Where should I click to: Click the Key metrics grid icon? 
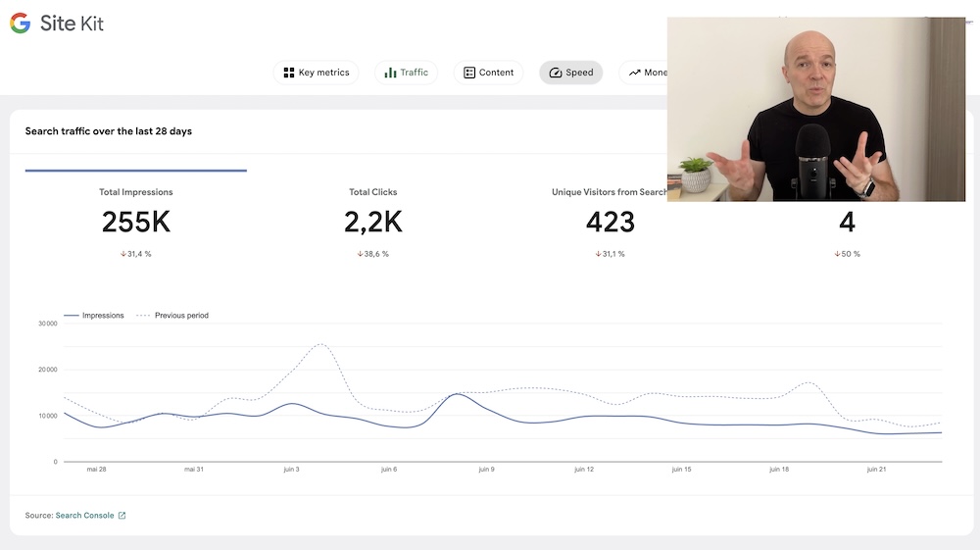coord(289,73)
